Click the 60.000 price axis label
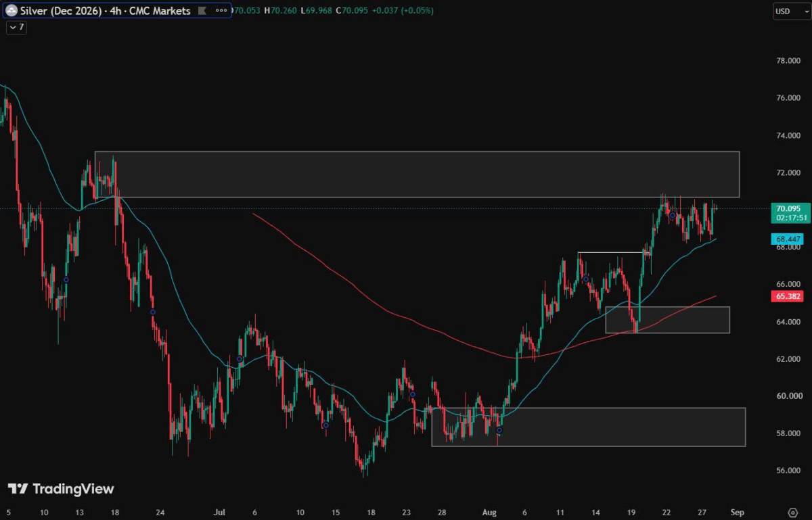Image resolution: width=812 pixels, height=520 pixels. tap(789, 396)
